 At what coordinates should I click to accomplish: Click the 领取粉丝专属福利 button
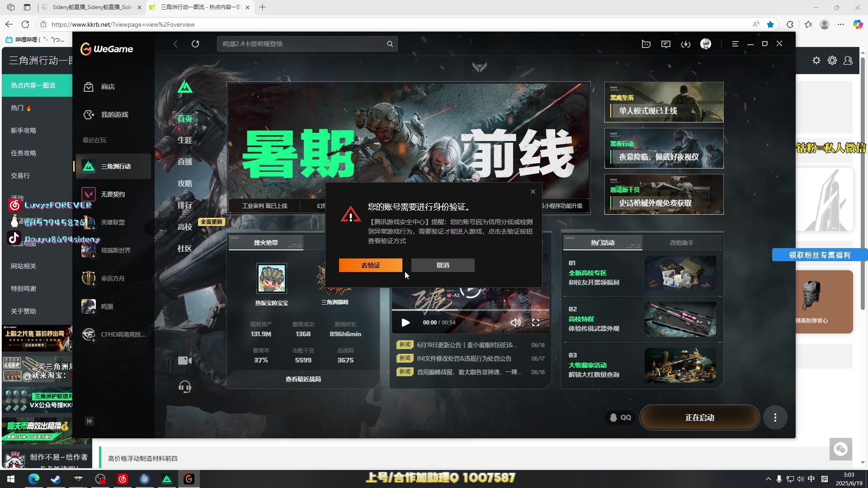click(x=820, y=255)
